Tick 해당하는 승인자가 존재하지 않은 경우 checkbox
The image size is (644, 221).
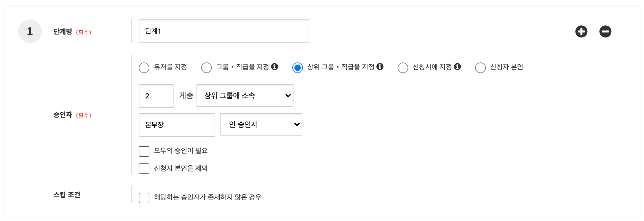coord(144,198)
